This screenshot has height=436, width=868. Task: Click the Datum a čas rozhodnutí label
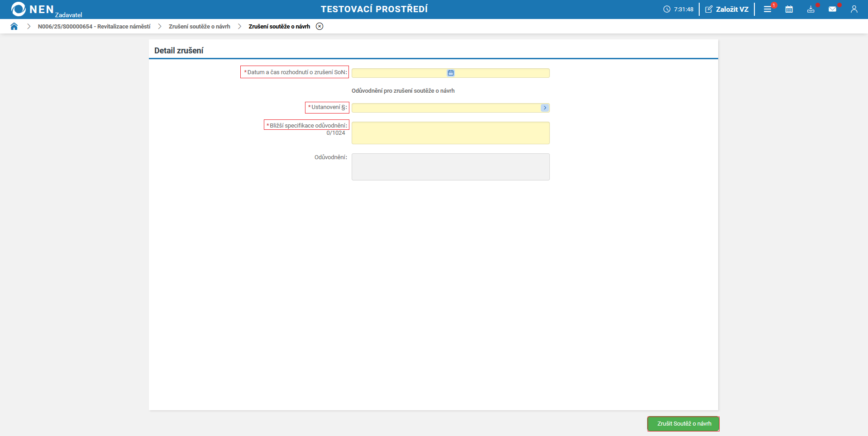(x=296, y=72)
